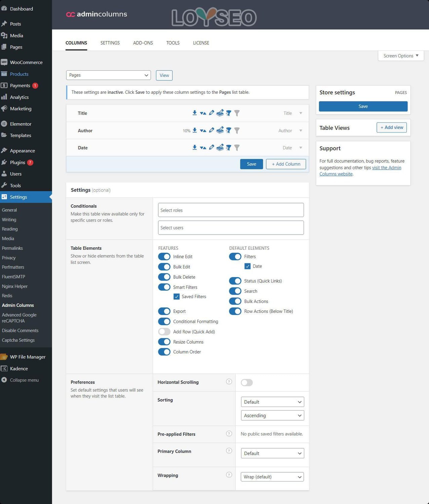Click Save next to Add Column
The width and height of the screenshot is (429, 504).
coord(251,164)
